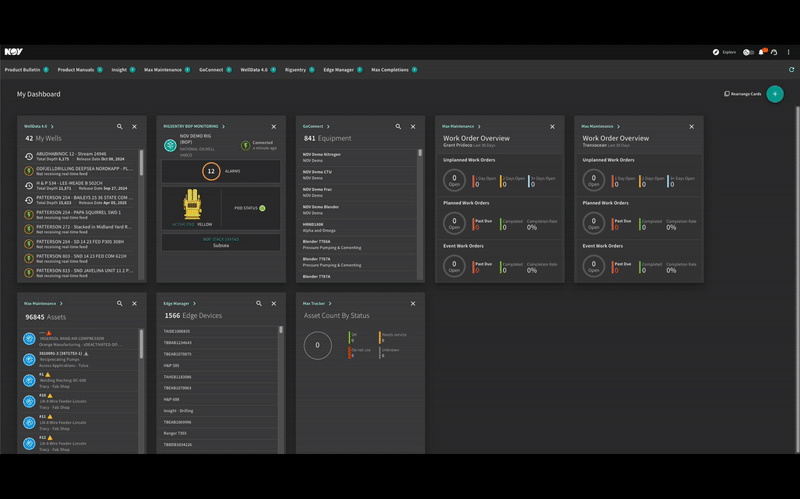Open the Edge Manager tab
Viewport: 800px width, 499px height.
tap(338, 70)
